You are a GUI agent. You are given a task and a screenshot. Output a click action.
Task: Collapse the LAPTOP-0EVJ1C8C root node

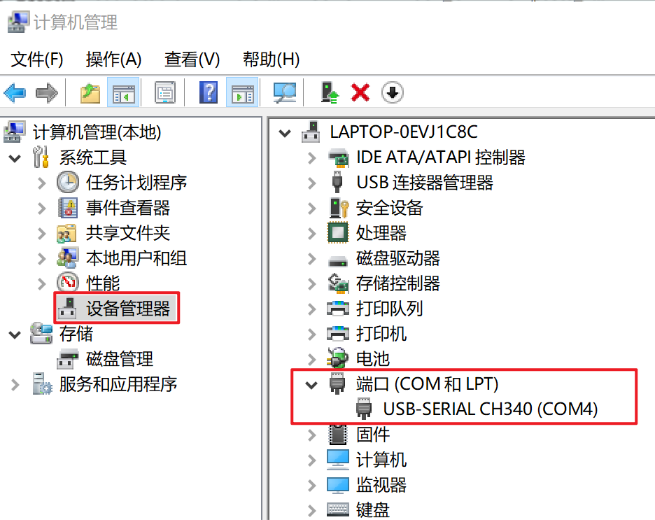pyautogui.click(x=285, y=133)
